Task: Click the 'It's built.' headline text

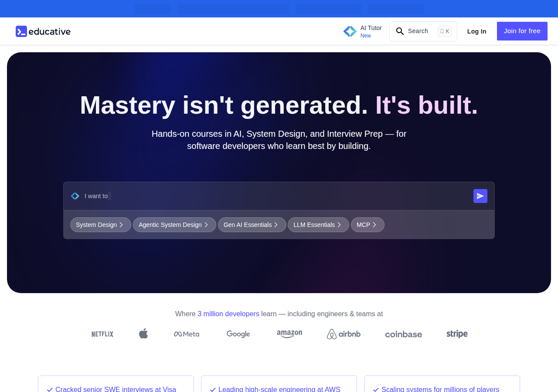Action: 427,105
